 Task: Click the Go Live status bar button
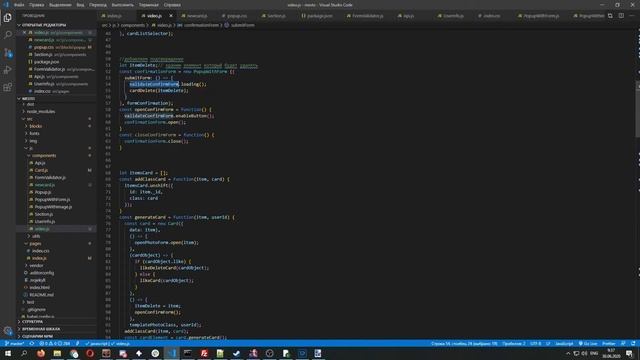pyautogui.click(x=588, y=344)
